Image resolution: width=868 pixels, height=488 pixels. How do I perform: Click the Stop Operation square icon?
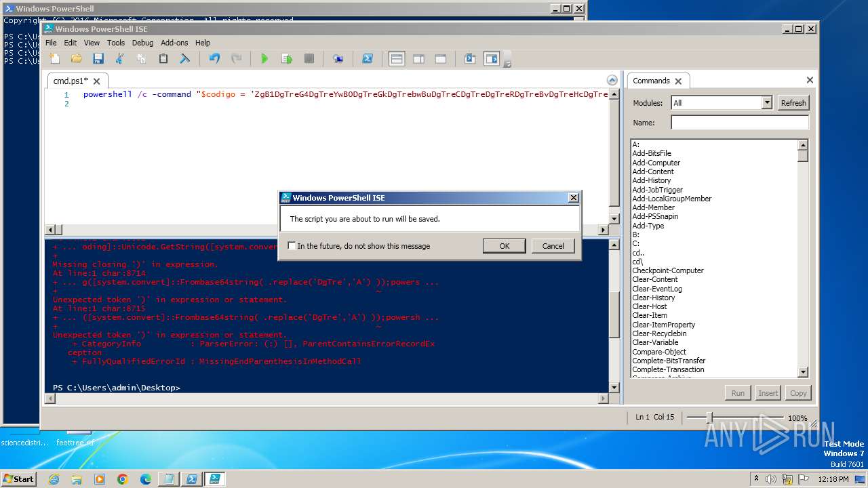tap(309, 59)
